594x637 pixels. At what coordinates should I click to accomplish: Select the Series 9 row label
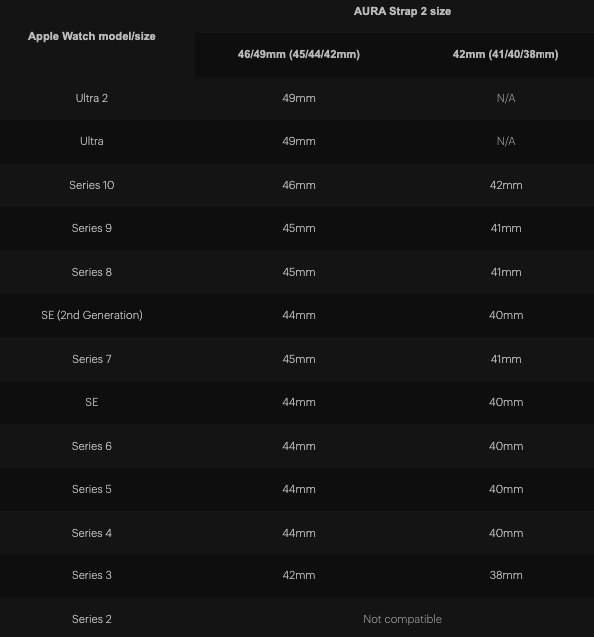(91, 228)
